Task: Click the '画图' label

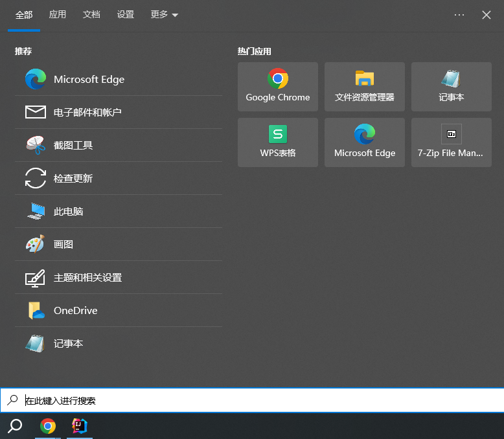Action: click(63, 244)
